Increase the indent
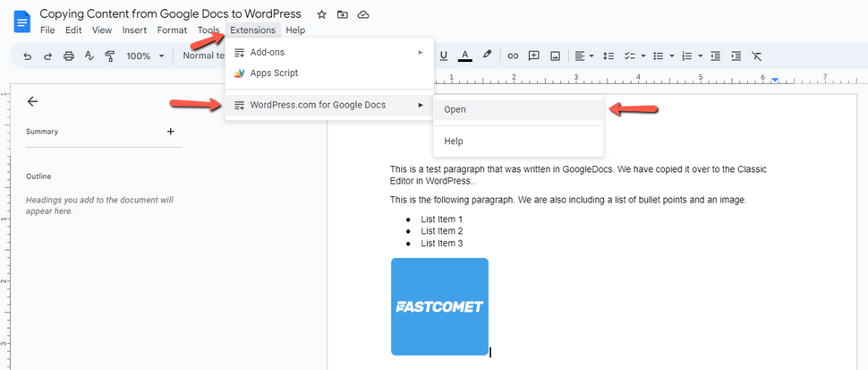The height and width of the screenshot is (370, 868). tap(736, 56)
